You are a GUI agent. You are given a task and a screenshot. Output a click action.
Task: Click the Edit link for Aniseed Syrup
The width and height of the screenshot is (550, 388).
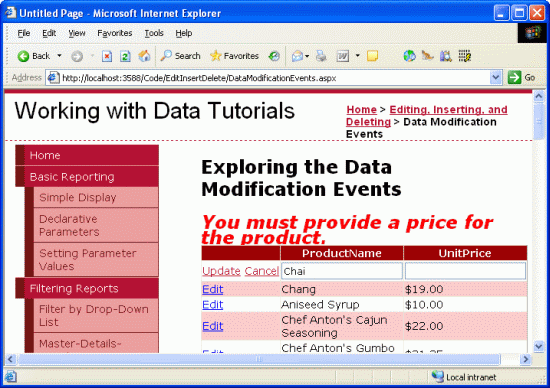(x=213, y=305)
